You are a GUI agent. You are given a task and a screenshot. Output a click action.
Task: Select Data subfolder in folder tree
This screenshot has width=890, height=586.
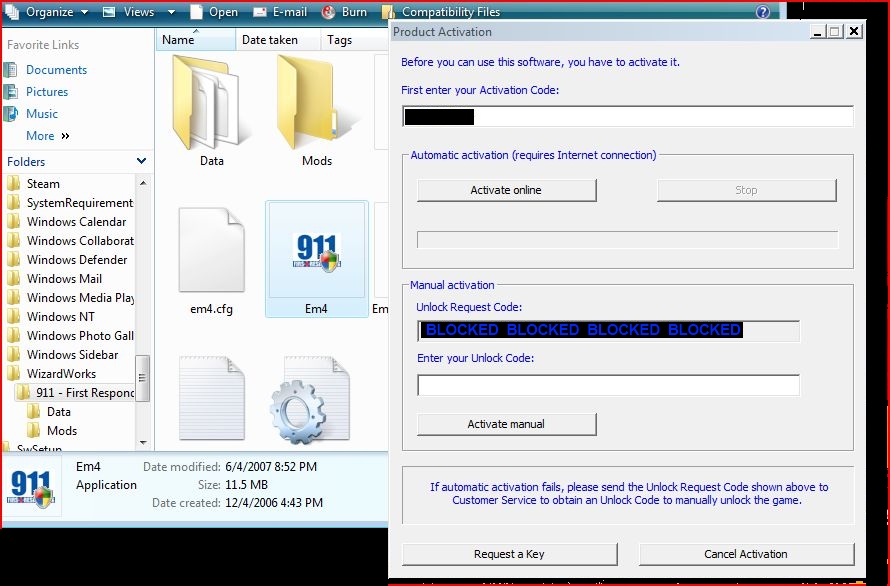[58, 412]
